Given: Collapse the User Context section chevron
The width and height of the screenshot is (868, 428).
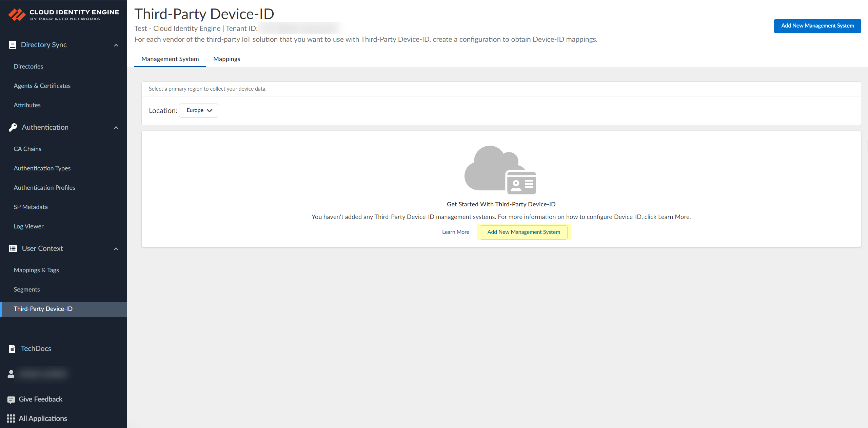Looking at the screenshot, I should (116, 249).
